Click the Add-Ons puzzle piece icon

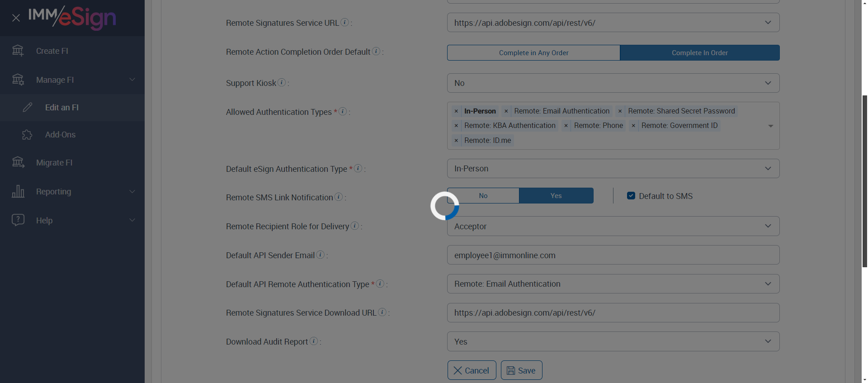27,135
